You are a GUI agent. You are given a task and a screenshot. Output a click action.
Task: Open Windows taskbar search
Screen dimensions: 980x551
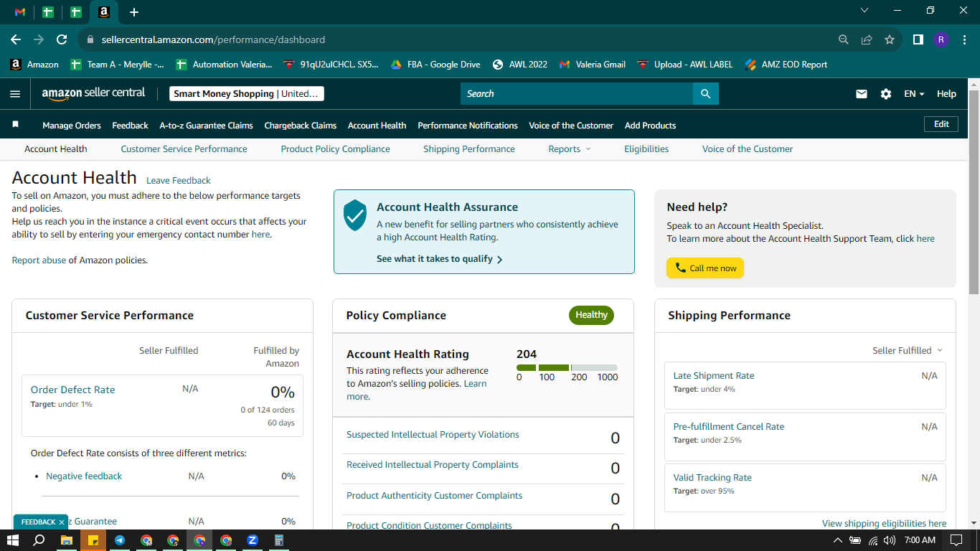(39, 540)
